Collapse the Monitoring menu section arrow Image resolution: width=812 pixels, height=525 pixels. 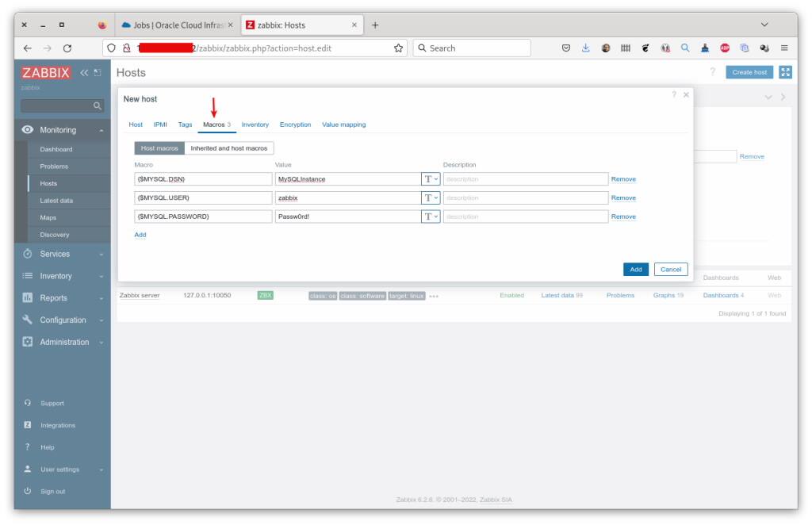pyautogui.click(x=101, y=131)
